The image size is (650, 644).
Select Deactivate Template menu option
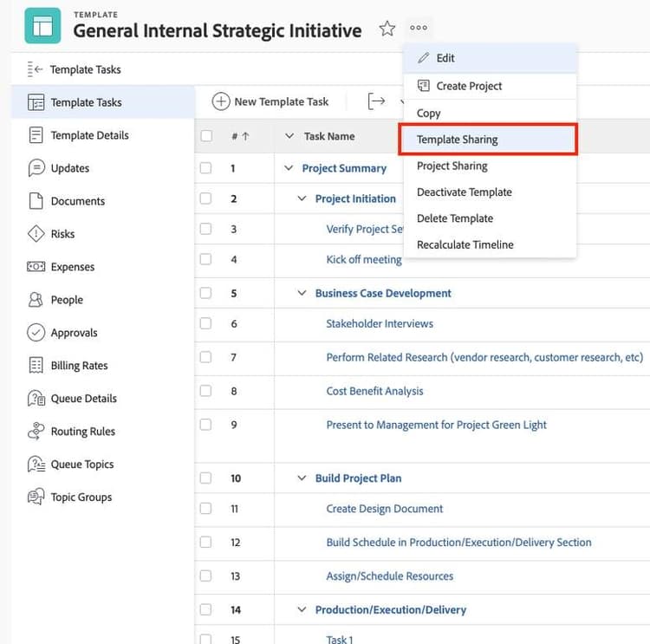[465, 192]
